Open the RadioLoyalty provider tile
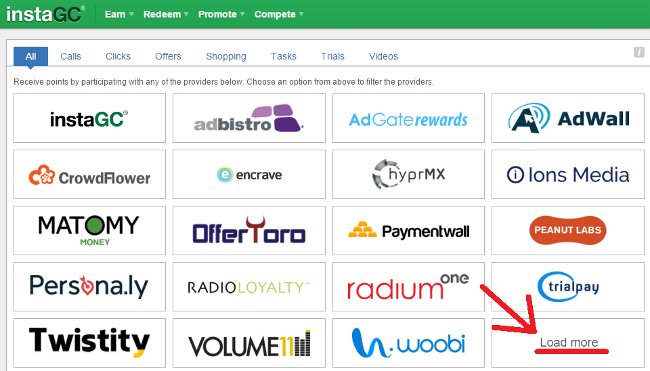Image resolution: width=650 pixels, height=371 pixels. (x=249, y=287)
